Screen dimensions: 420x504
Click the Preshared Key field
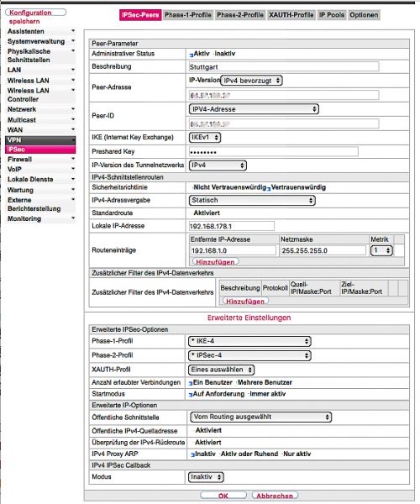click(x=274, y=152)
